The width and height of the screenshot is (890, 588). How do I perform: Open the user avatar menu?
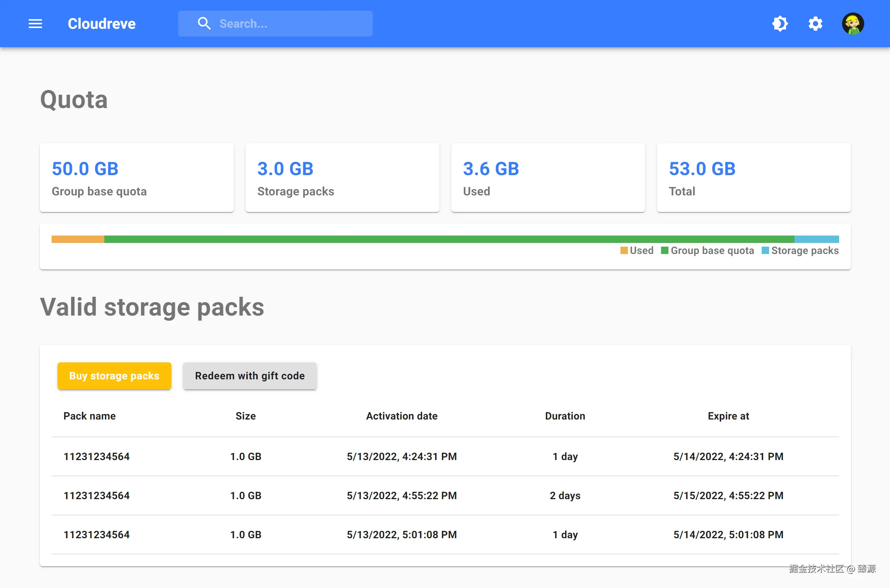(x=852, y=24)
